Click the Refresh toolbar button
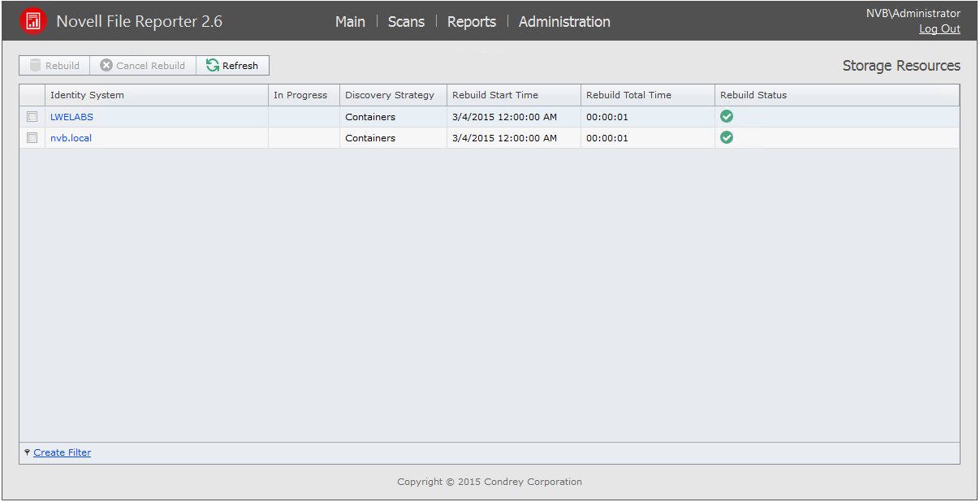Screen dimensions: 980x502 [x=232, y=66]
